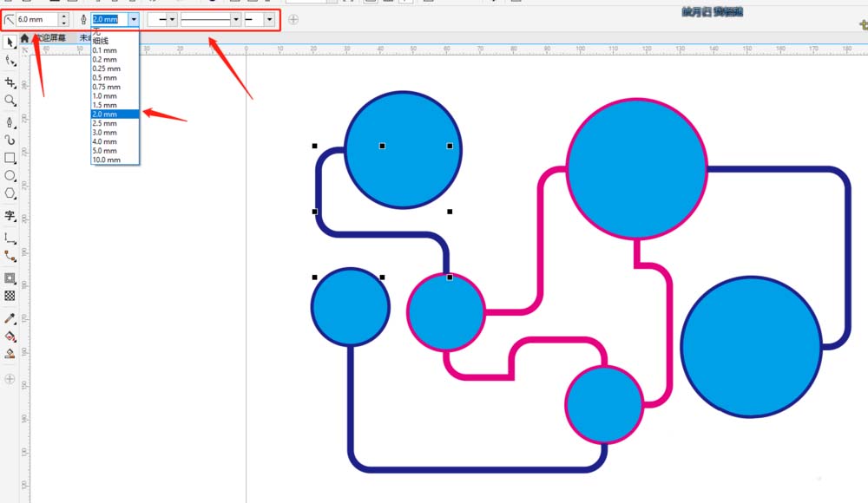Select the Artistic media tool

10,140
